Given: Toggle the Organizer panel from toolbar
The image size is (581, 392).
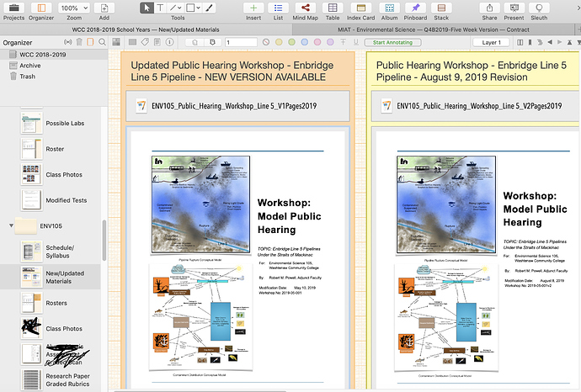Looking at the screenshot, I should [41, 8].
